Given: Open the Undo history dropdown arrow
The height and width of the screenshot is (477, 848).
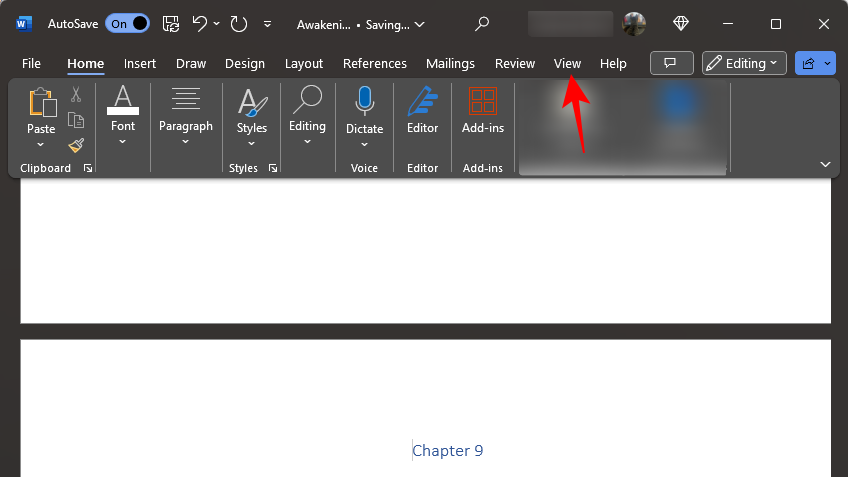Looking at the screenshot, I should [216, 24].
